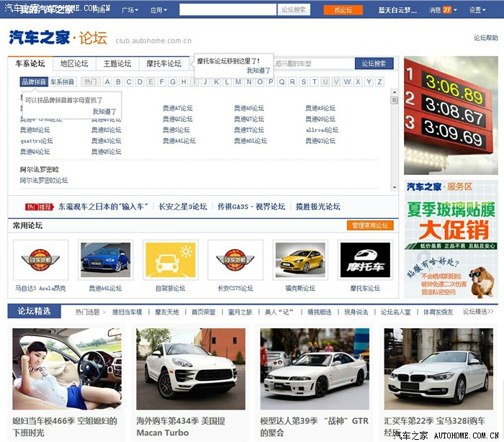Click the 汽车之家 论坛 logo
504x442 pixels.
[58, 37]
